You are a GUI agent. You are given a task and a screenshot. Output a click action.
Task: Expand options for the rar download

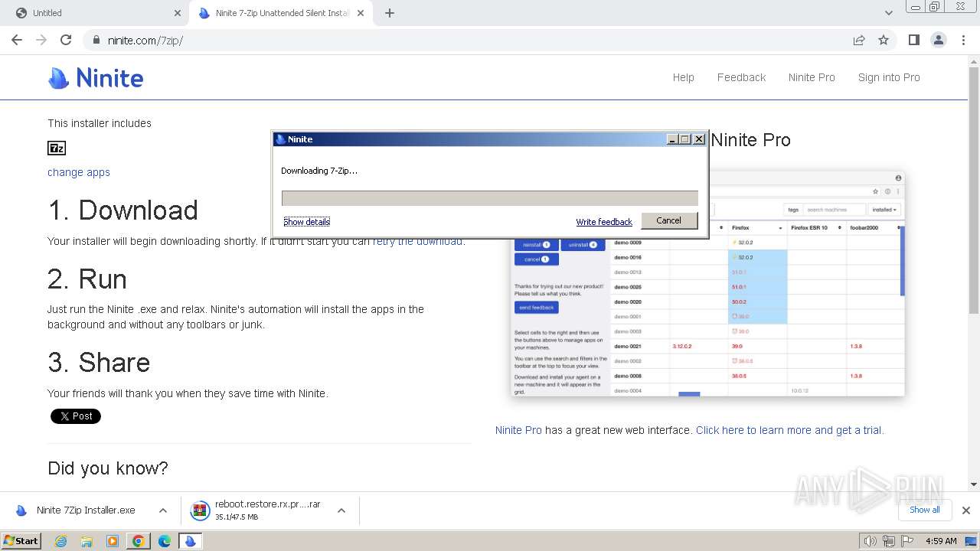[341, 510]
